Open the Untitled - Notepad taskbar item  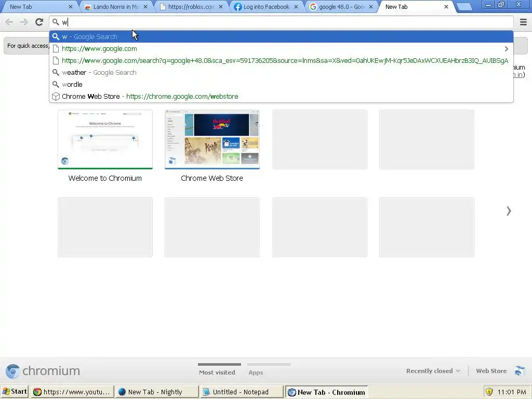241,392
